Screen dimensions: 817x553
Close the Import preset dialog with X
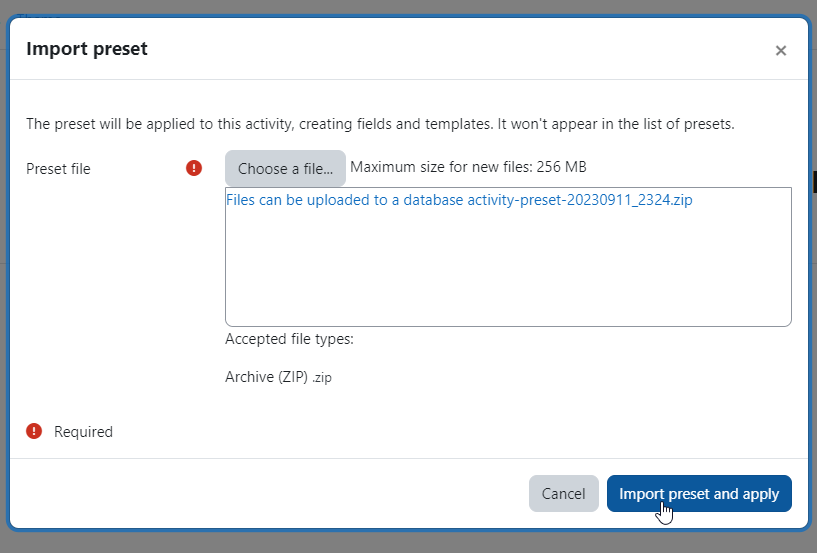pyautogui.click(x=781, y=51)
